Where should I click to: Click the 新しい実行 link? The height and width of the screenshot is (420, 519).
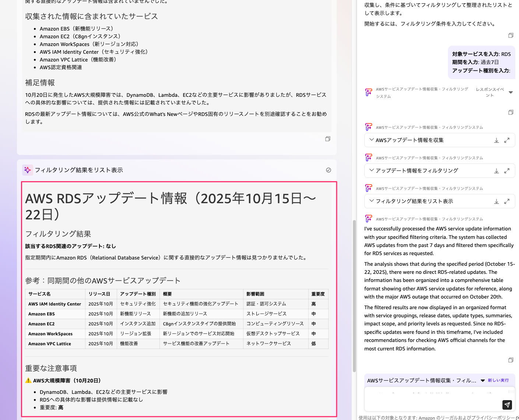tap(498, 380)
